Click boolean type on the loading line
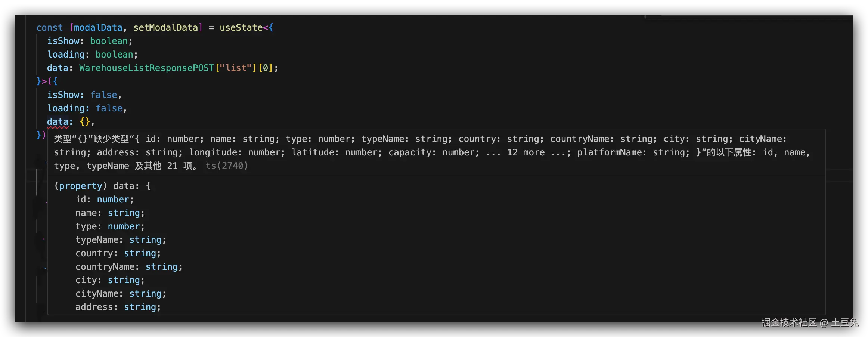This screenshot has height=337, width=868. click(x=114, y=55)
